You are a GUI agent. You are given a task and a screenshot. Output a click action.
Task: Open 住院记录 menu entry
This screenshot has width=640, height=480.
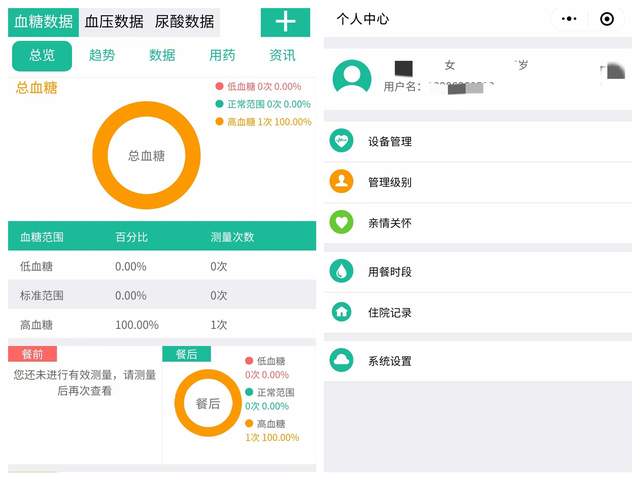pos(478,313)
